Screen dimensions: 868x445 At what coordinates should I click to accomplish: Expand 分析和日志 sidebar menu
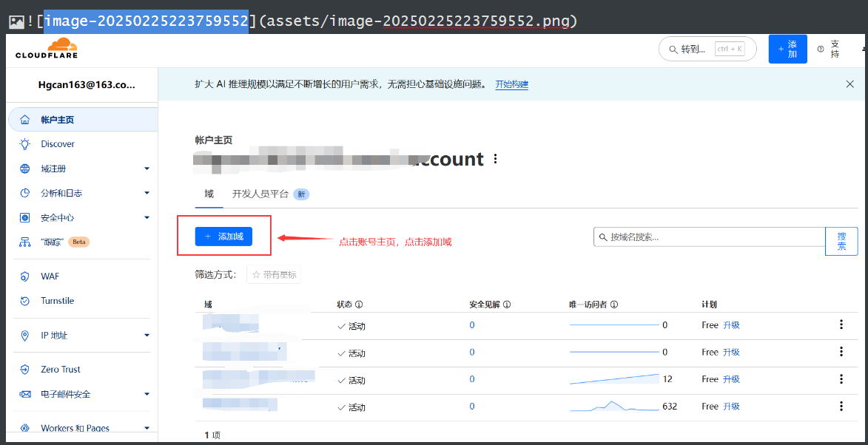click(x=147, y=193)
